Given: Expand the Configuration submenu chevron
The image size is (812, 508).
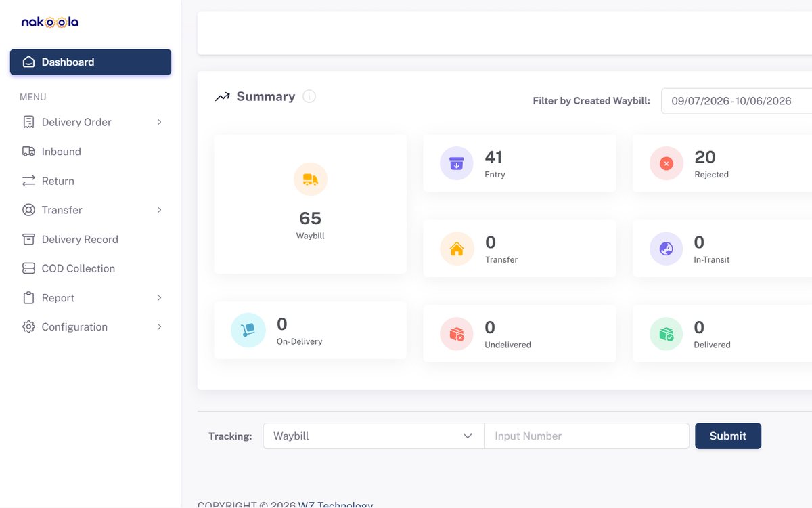Looking at the screenshot, I should coord(159,326).
